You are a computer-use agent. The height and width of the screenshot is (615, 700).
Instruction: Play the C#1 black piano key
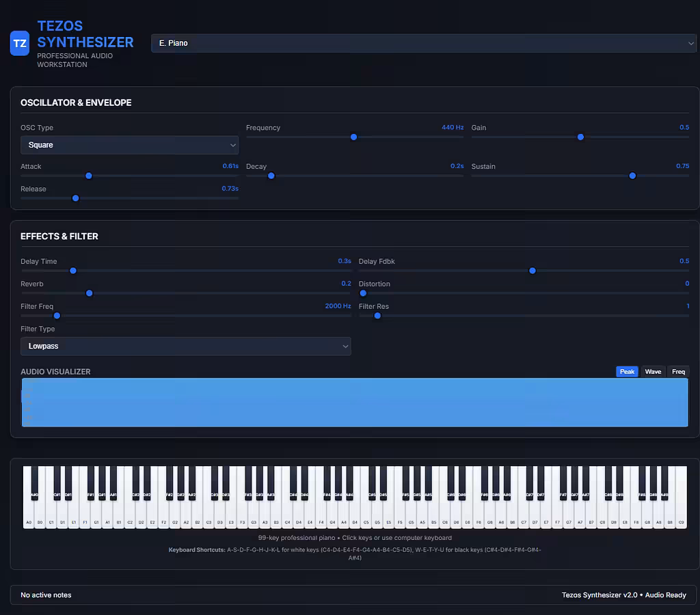57,482
